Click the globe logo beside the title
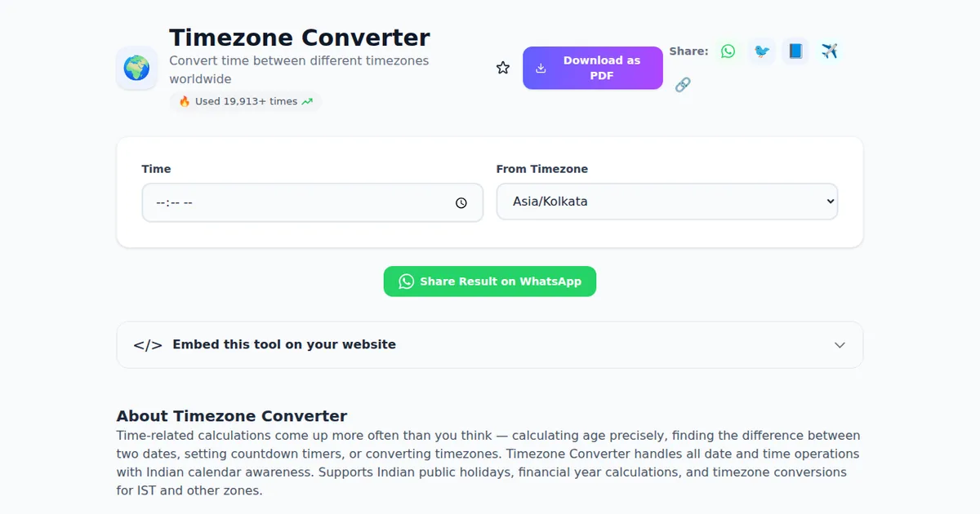 136,68
